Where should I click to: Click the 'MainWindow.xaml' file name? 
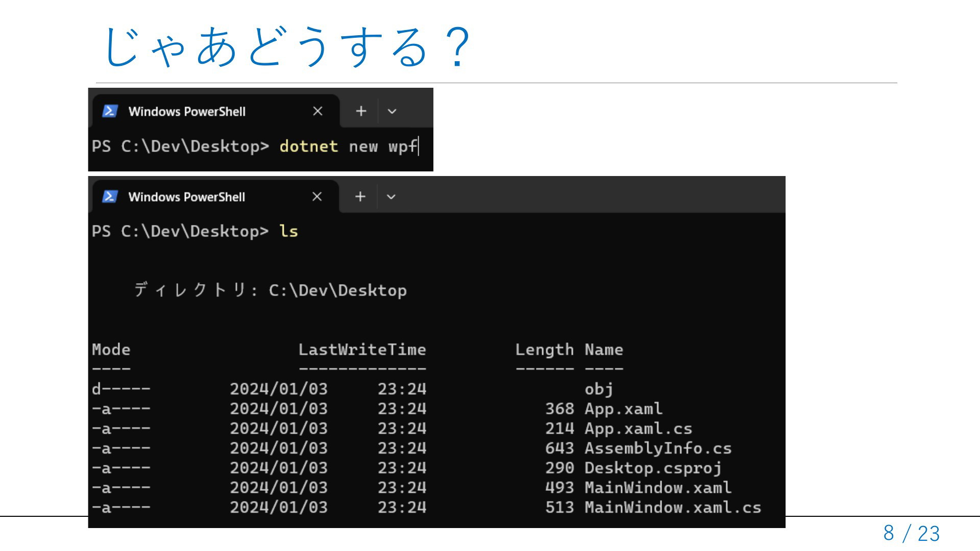(658, 488)
